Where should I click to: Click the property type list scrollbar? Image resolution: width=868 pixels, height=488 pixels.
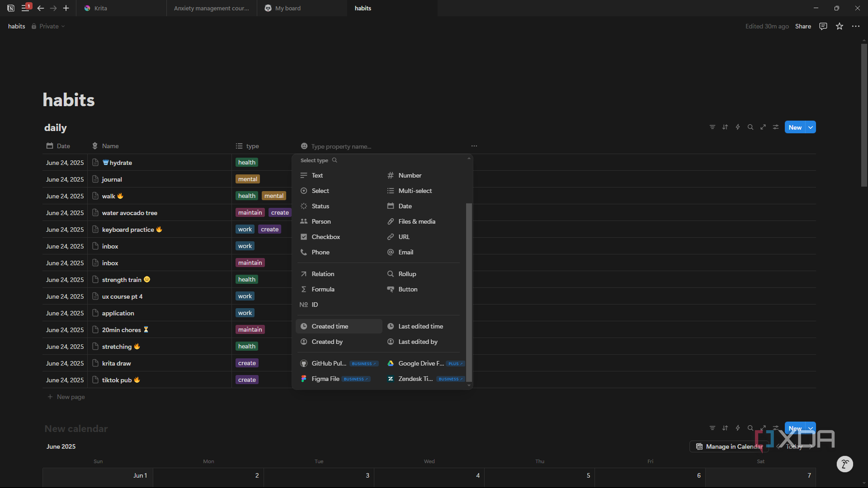point(469,292)
